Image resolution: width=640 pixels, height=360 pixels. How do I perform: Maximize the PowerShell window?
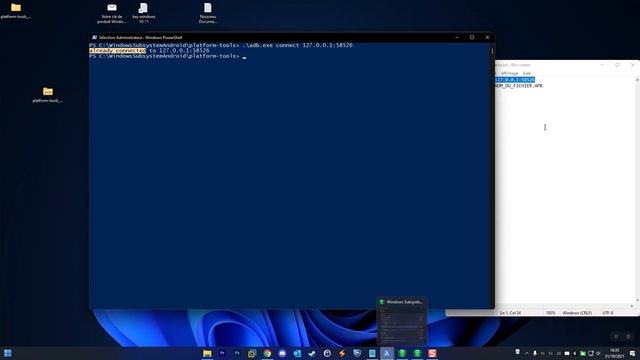[472, 38]
